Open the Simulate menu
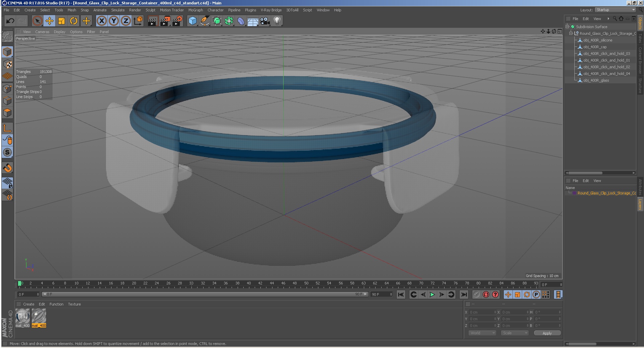Viewport: 644px width, 348px height. [118, 10]
